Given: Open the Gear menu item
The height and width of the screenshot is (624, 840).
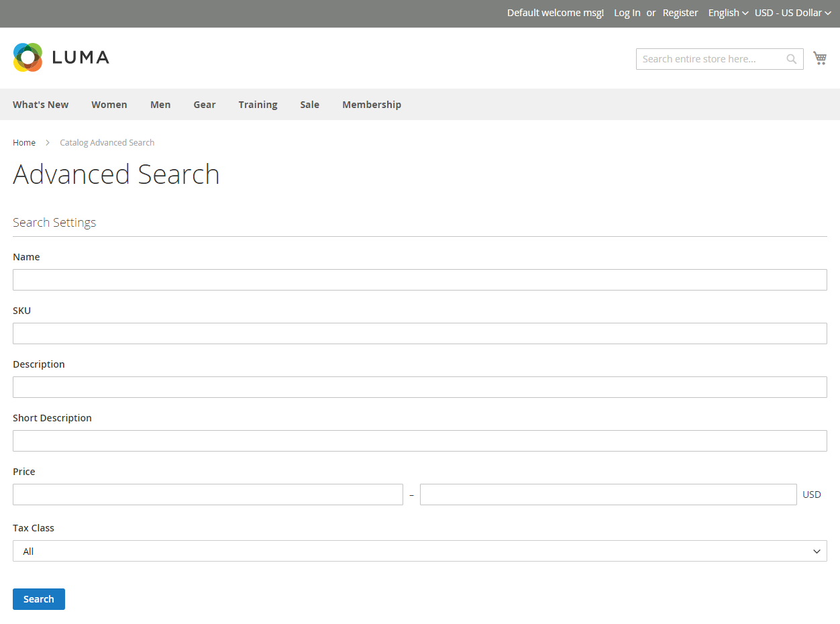Looking at the screenshot, I should 205,105.
